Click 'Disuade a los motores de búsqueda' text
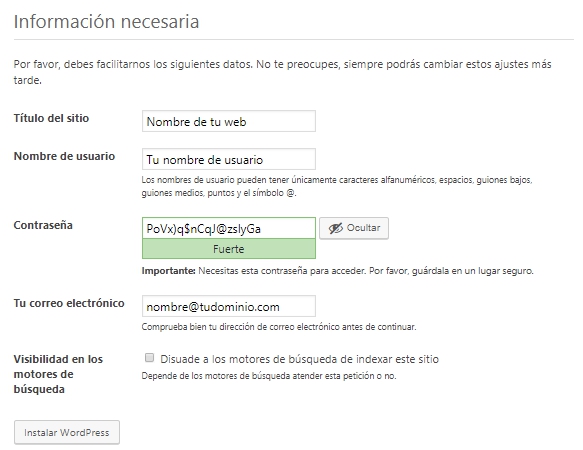Viewport: 583px width, 450px height. [300, 359]
